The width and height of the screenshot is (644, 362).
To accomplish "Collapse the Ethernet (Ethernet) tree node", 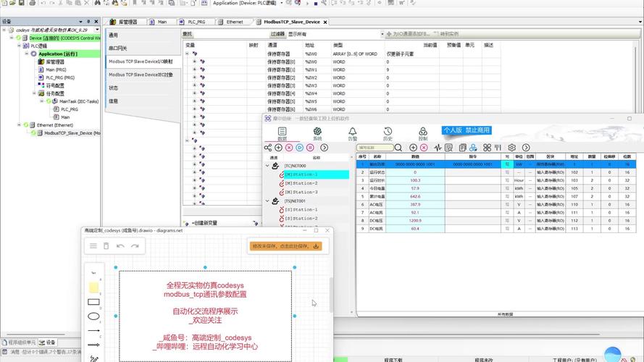I will pos(20,125).
